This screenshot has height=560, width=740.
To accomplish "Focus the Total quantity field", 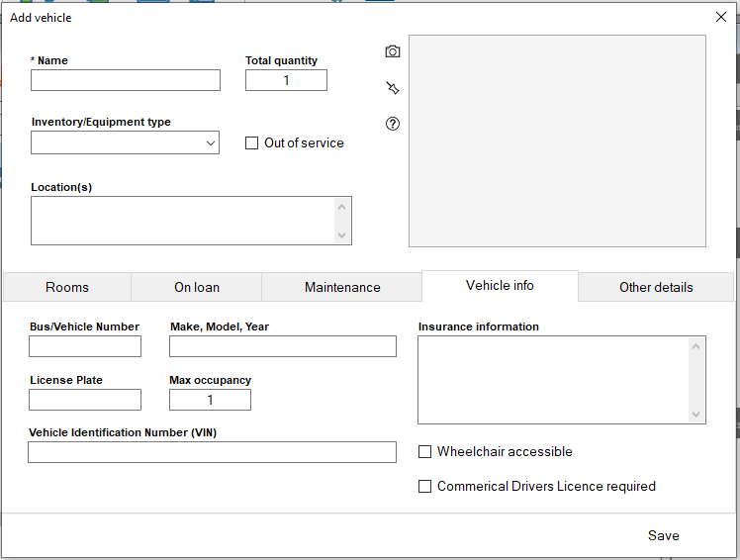I will click(x=286, y=80).
